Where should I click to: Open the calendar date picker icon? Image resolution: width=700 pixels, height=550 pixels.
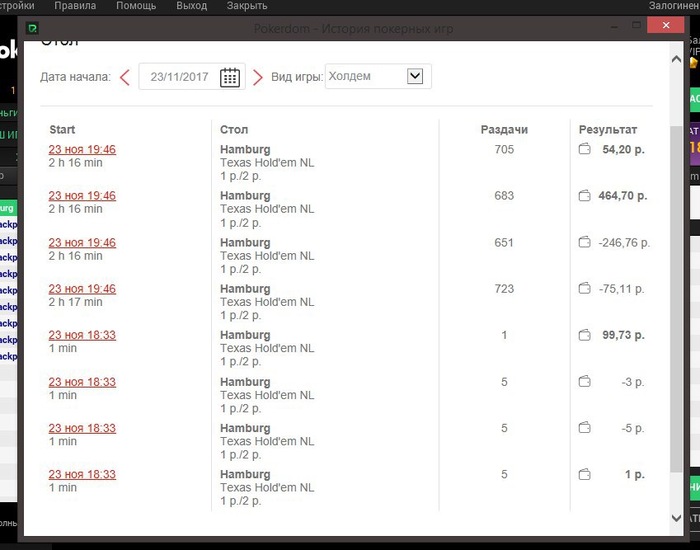(x=230, y=77)
